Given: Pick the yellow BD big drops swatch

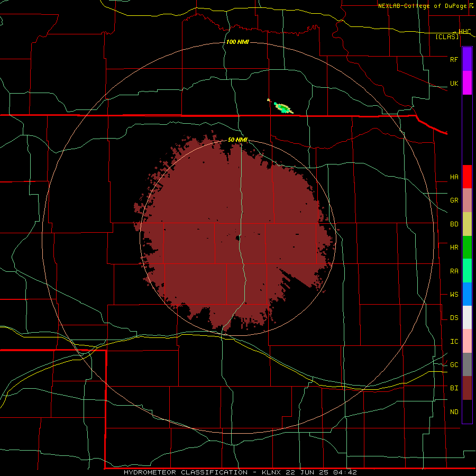Looking at the screenshot, I should [467, 224].
